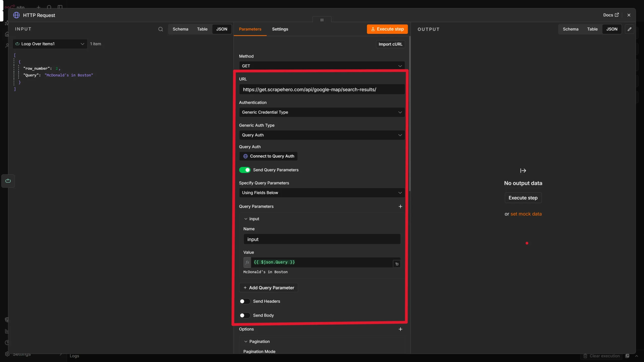Switch output view to Schema

click(x=570, y=29)
